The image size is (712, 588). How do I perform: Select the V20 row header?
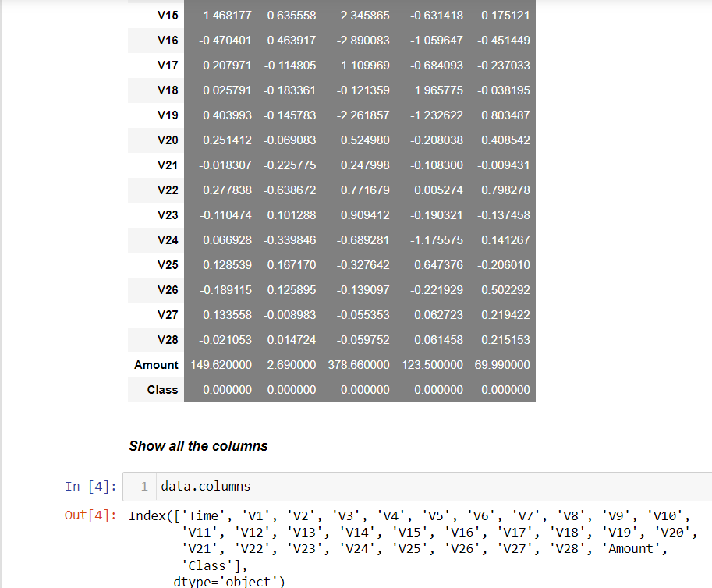tap(167, 140)
